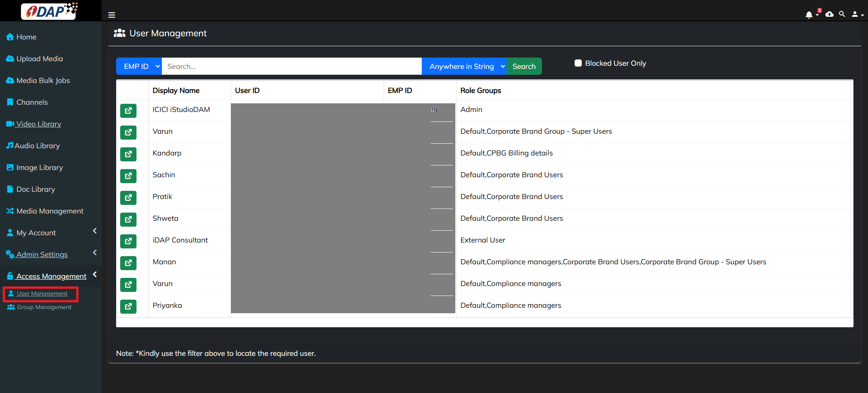Open the user profile icon menu
This screenshot has width=868, height=393.
[x=857, y=15]
